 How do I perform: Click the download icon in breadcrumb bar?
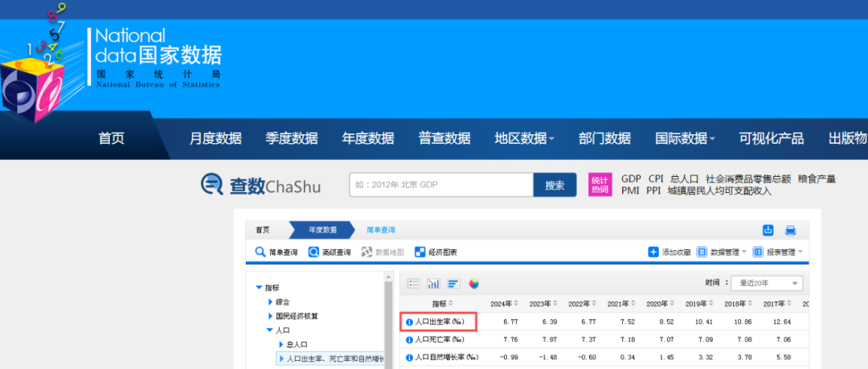[x=768, y=230]
